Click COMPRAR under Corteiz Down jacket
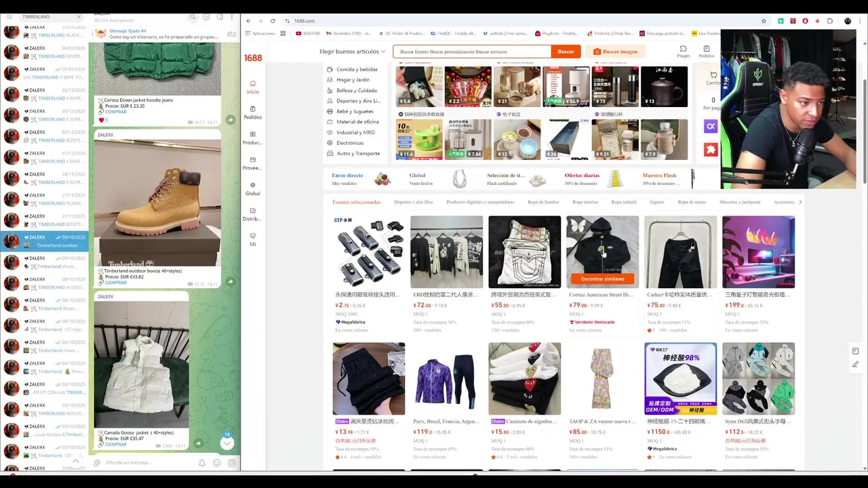868x488 pixels. click(x=116, y=112)
